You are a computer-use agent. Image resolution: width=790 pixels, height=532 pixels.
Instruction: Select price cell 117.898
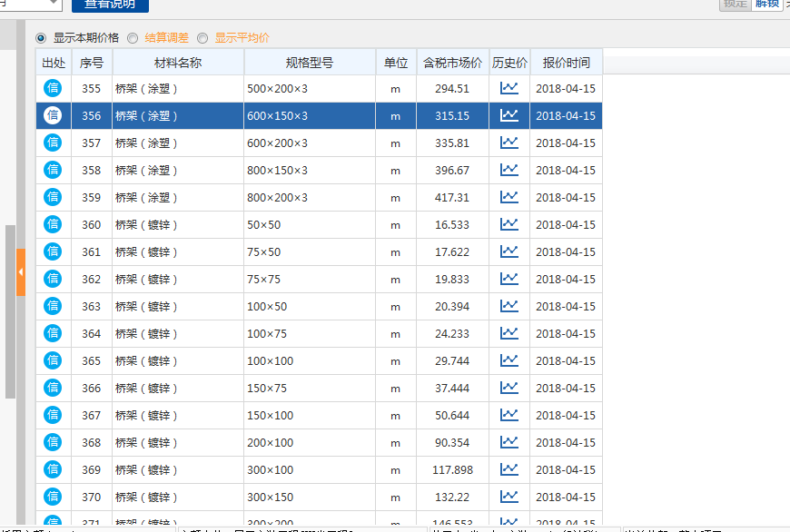452,469
